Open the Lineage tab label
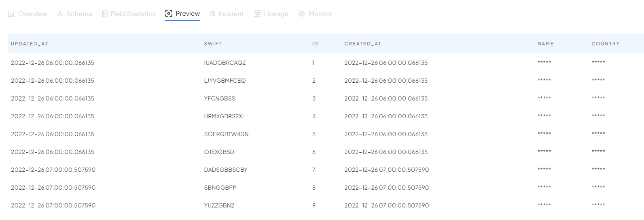 click(276, 14)
